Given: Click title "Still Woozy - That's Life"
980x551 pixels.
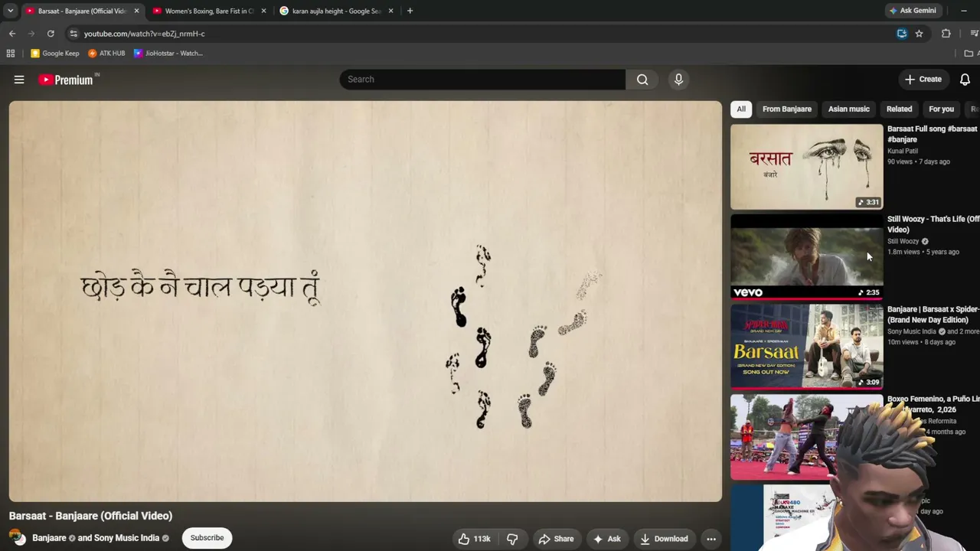Looking at the screenshot, I should click(933, 224).
